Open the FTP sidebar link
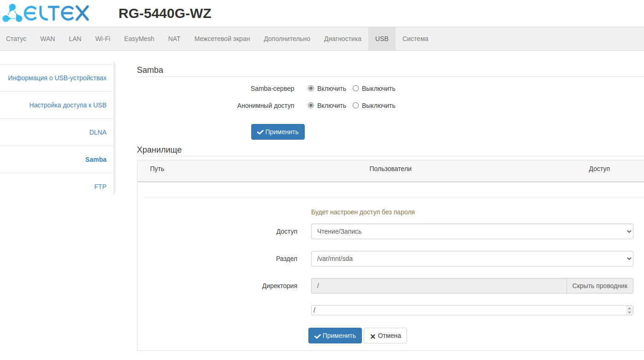 tap(100, 187)
